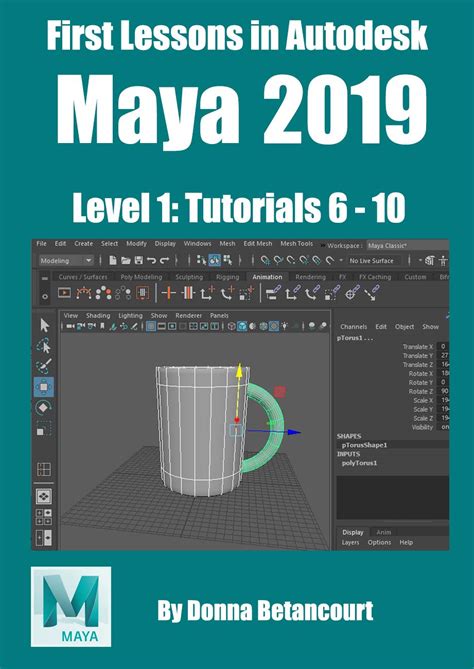Image resolution: width=474 pixels, height=669 pixels.
Task: Open the Edit Mesh menu
Action: (258, 244)
